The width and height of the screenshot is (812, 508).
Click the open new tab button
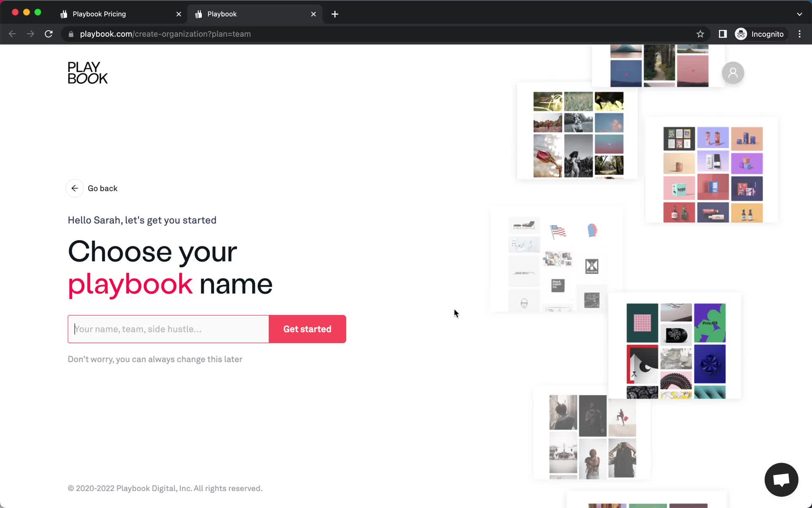[335, 14]
